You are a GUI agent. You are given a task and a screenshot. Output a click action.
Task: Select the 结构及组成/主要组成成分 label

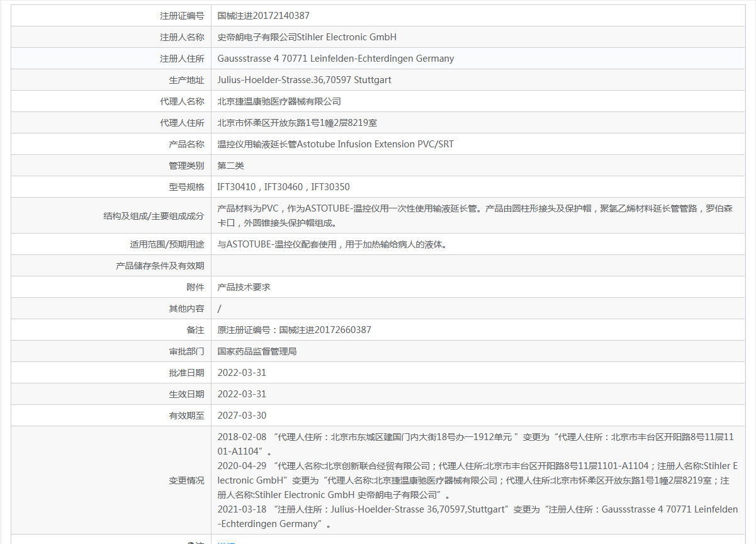(154, 216)
